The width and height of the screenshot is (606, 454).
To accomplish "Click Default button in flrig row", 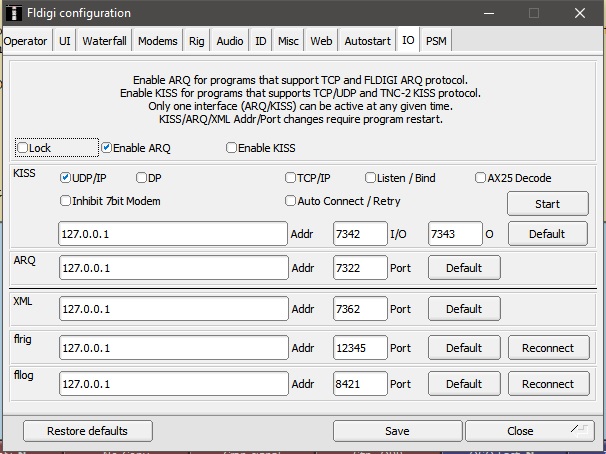I will (x=464, y=348).
